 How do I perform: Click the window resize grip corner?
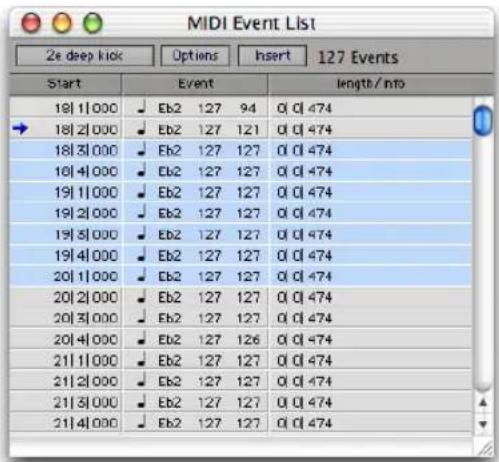pos(486,448)
